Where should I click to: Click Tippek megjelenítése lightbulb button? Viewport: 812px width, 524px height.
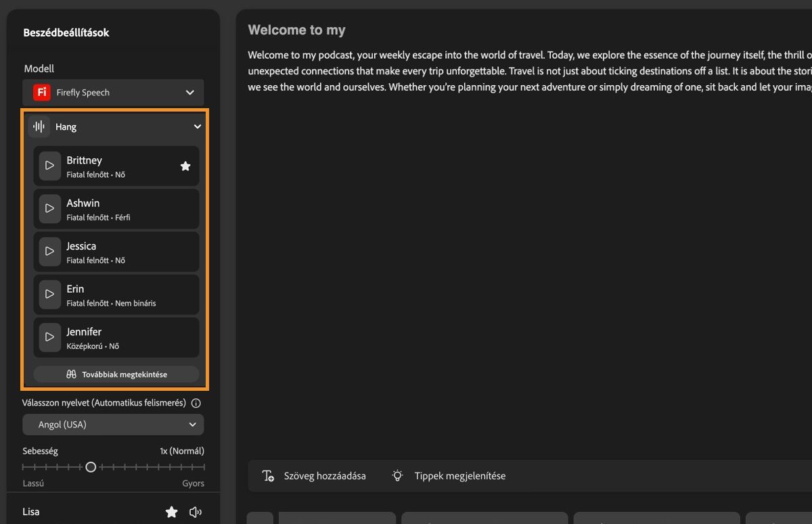pos(449,475)
